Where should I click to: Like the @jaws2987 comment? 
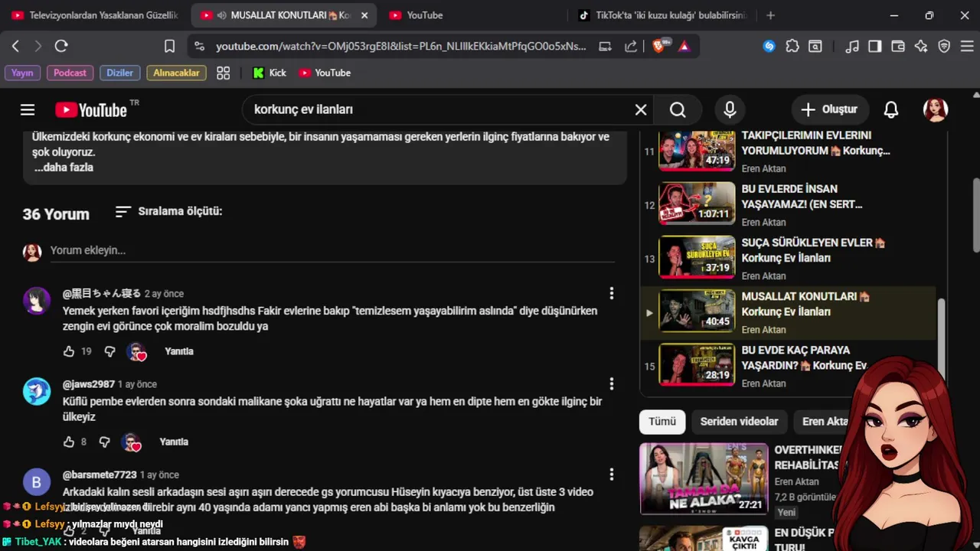(69, 442)
